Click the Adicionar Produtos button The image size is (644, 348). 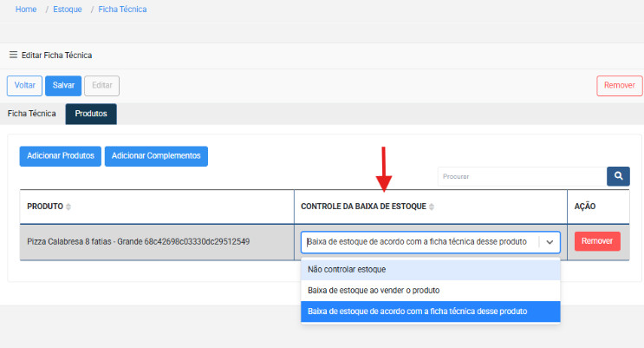pos(61,155)
